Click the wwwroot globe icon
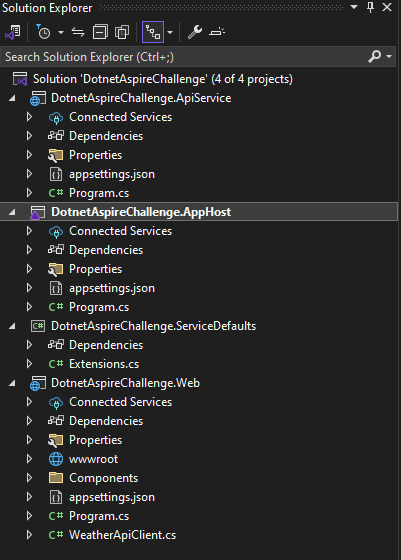401x560 pixels. [x=56, y=459]
